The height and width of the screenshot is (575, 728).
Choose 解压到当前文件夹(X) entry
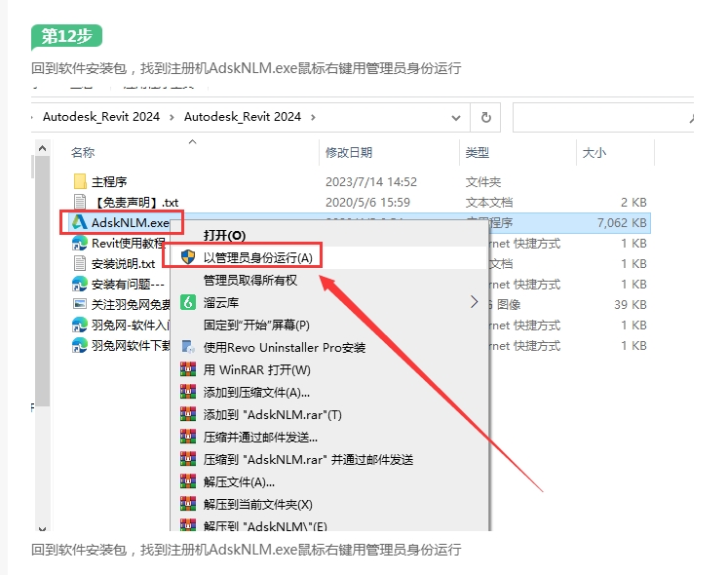pyautogui.click(x=328, y=505)
